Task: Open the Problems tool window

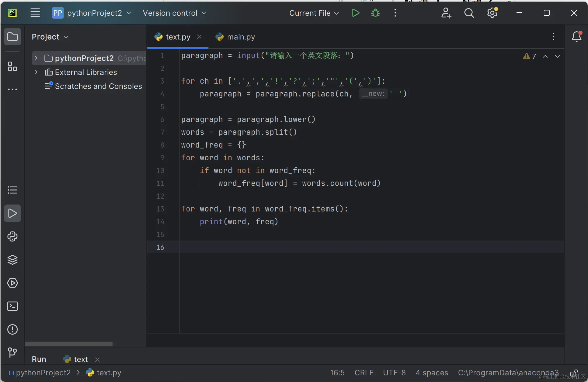Action: pyautogui.click(x=13, y=329)
